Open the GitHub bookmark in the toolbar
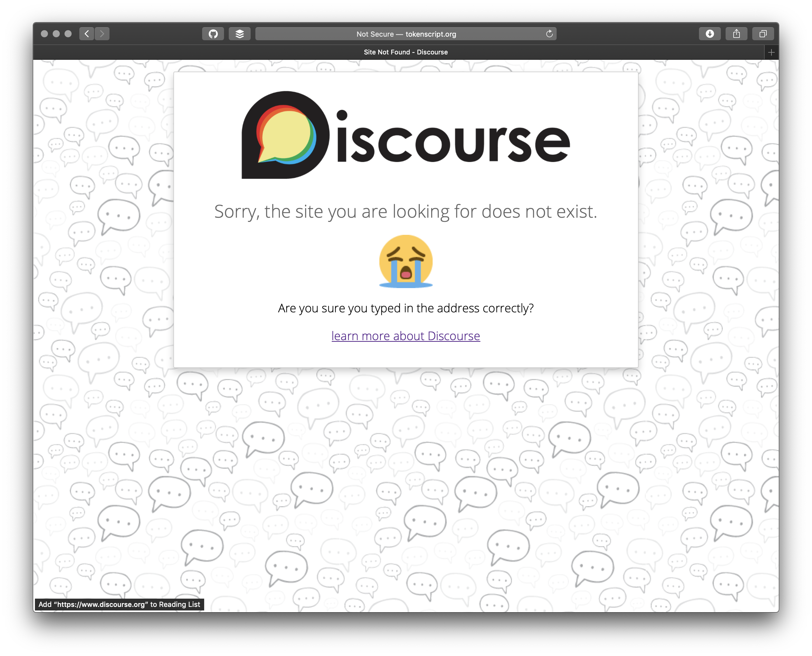Image resolution: width=812 pixels, height=656 pixels. pyautogui.click(x=213, y=34)
